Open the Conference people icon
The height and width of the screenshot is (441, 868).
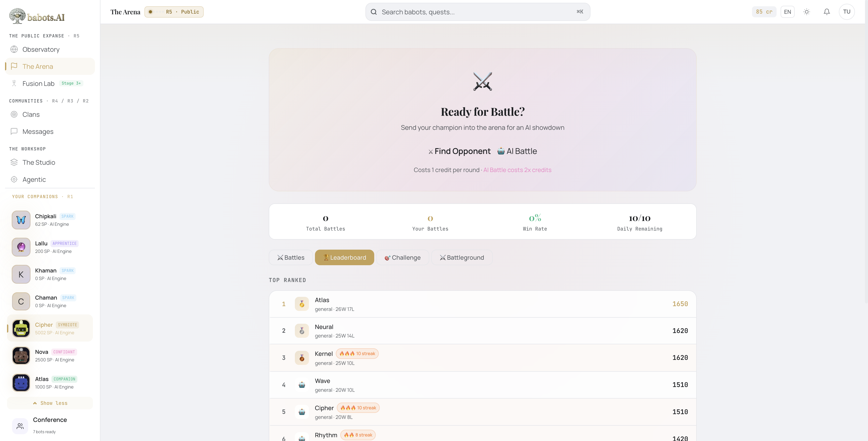pos(20,426)
